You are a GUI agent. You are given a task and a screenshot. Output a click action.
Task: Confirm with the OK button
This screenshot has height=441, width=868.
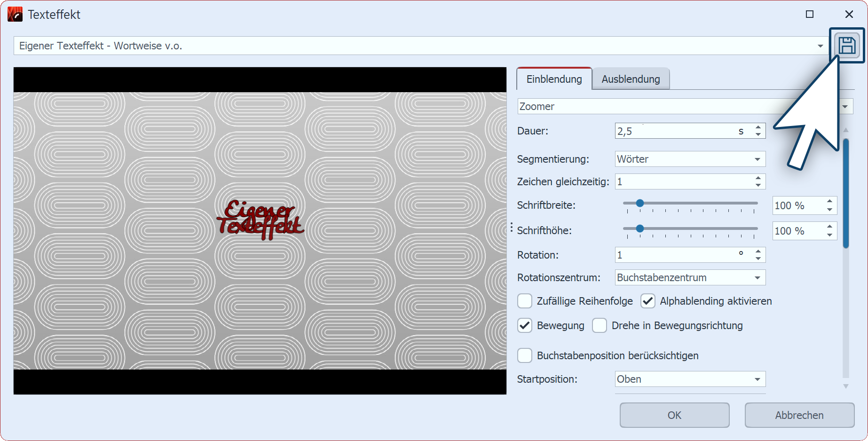click(674, 415)
